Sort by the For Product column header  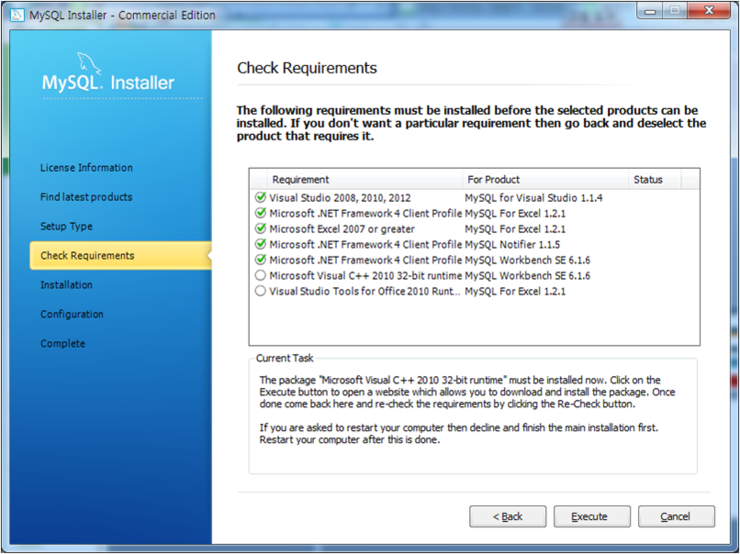(x=545, y=179)
